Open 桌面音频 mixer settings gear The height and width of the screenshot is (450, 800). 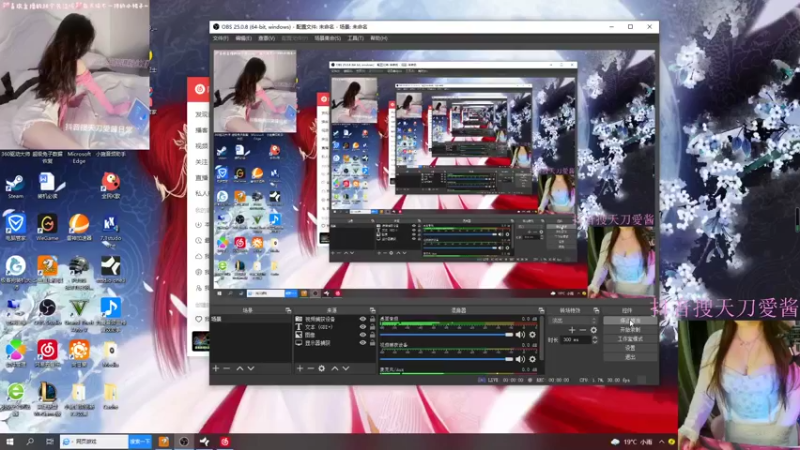click(532, 335)
